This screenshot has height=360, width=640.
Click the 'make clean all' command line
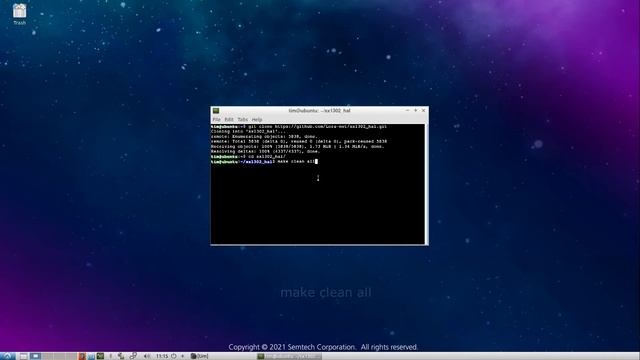(x=264, y=162)
